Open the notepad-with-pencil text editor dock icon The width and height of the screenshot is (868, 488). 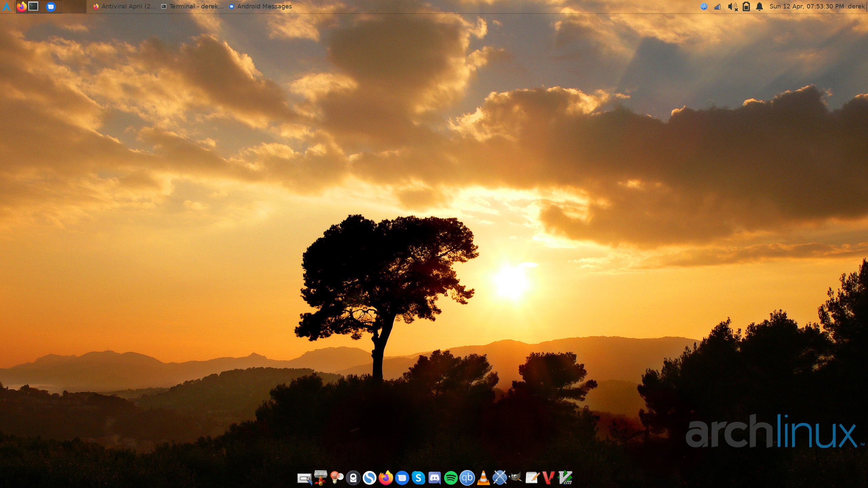click(532, 478)
